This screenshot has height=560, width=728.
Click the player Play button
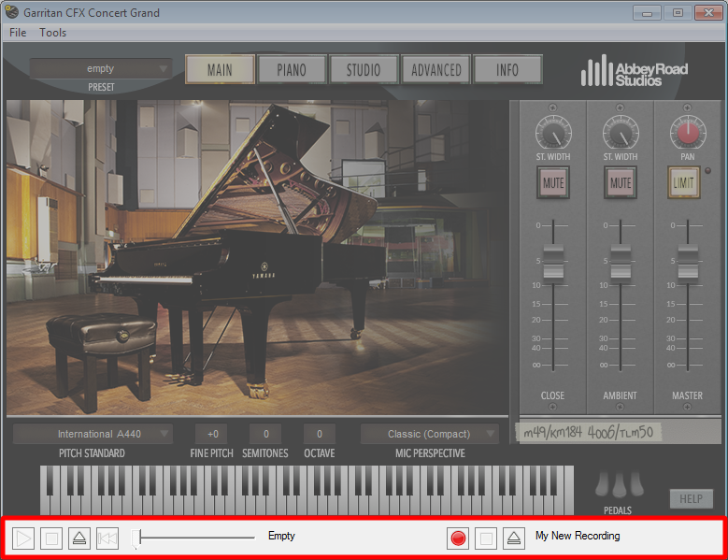(x=23, y=538)
